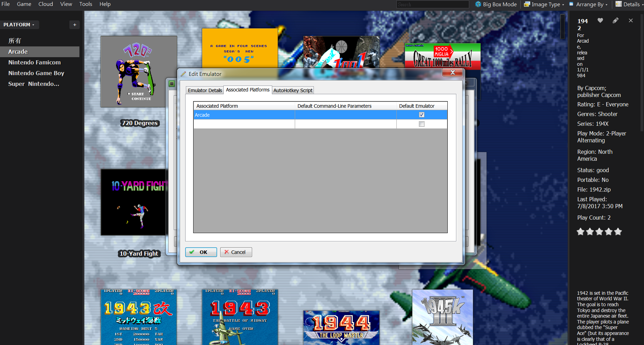The height and width of the screenshot is (345, 644).
Task: Select Nintendo Famicom platform
Action: tap(34, 62)
